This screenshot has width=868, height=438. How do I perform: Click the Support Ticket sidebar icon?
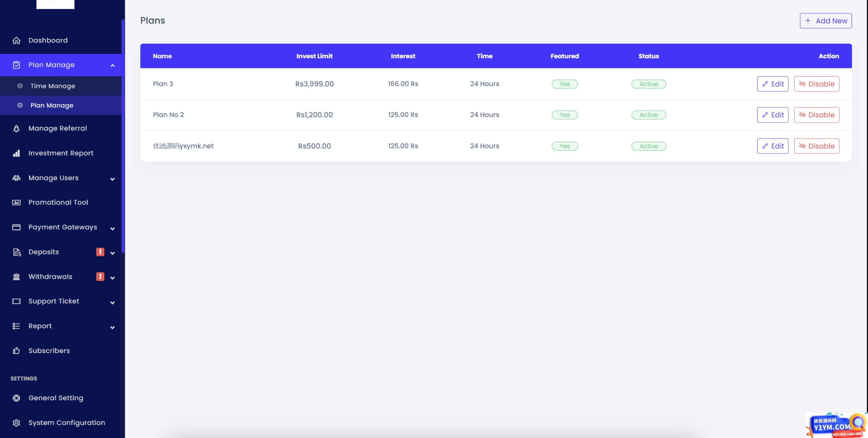(16, 301)
